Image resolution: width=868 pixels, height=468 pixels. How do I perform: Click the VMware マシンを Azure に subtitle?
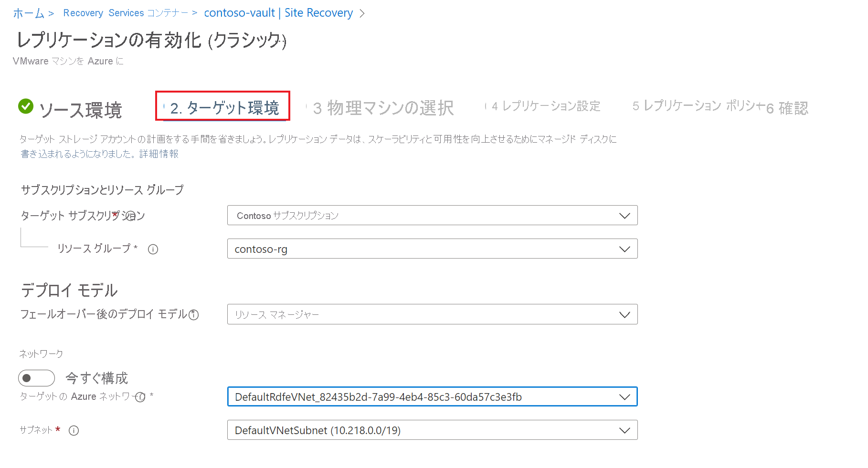coord(68,61)
